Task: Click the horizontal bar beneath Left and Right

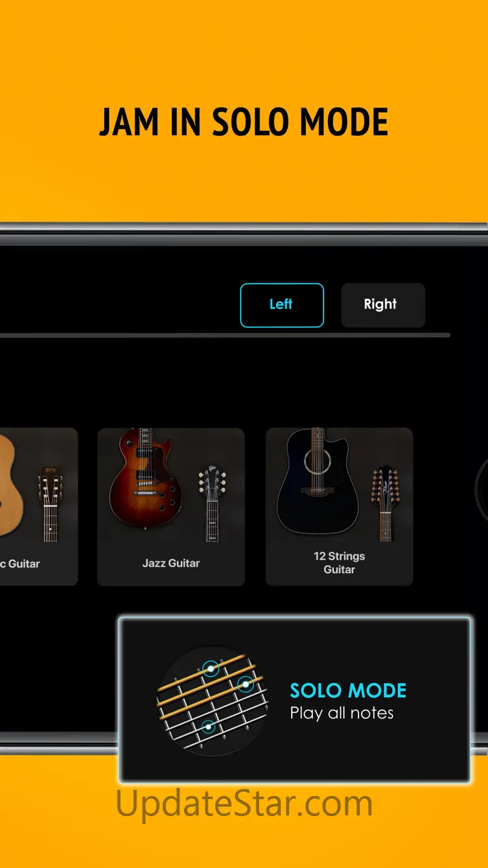Action: tap(225, 335)
